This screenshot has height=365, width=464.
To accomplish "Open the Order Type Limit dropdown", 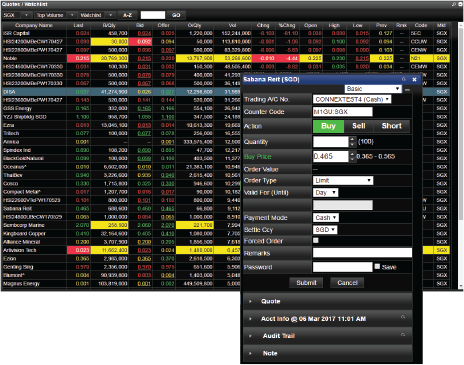I will (x=343, y=180).
